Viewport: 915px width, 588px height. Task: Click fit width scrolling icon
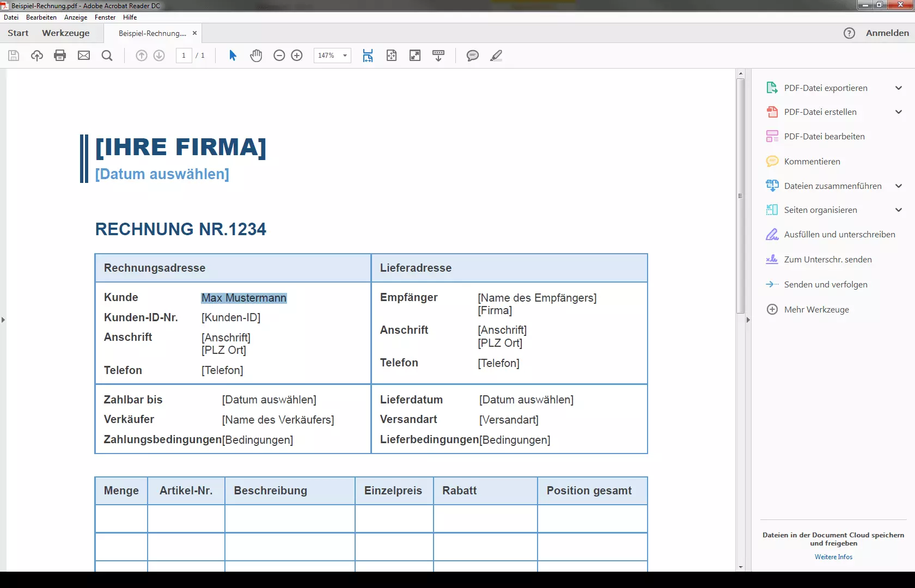[x=368, y=56]
